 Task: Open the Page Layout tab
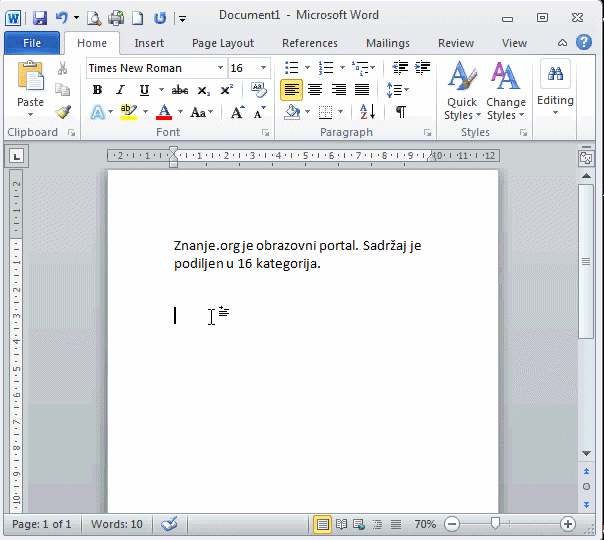tap(223, 43)
